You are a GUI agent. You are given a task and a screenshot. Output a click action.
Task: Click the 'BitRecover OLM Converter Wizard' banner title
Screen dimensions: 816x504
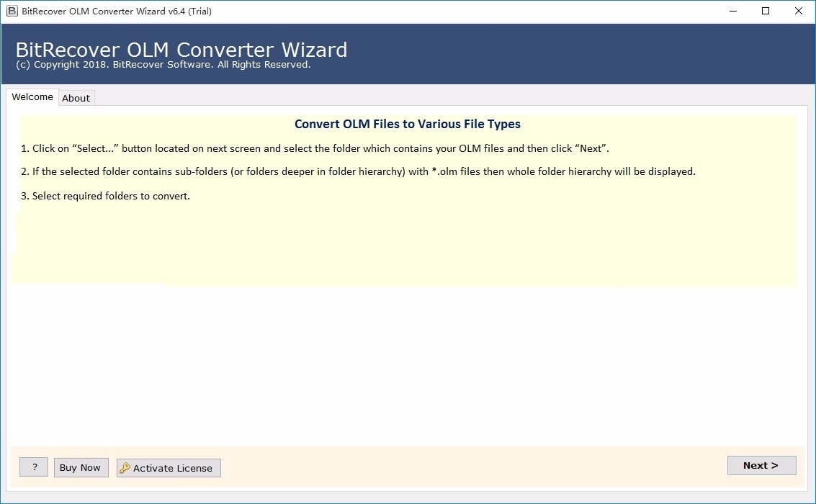(181, 50)
